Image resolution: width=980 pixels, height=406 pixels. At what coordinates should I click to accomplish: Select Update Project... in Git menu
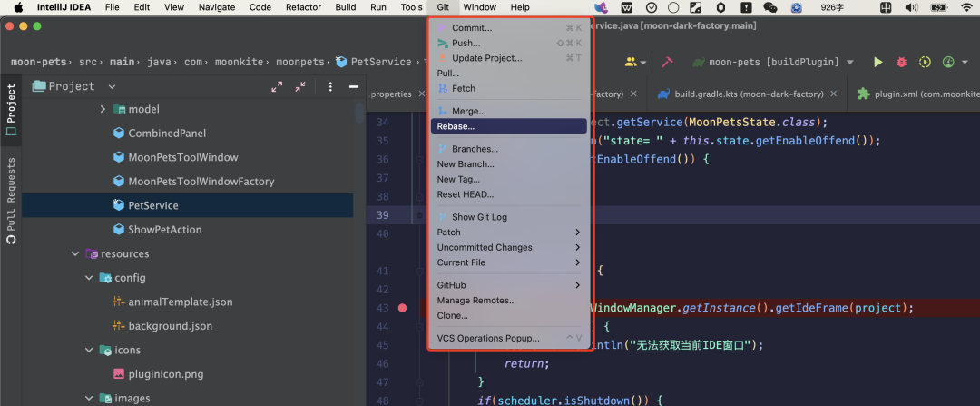pyautogui.click(x=509, y=58)
